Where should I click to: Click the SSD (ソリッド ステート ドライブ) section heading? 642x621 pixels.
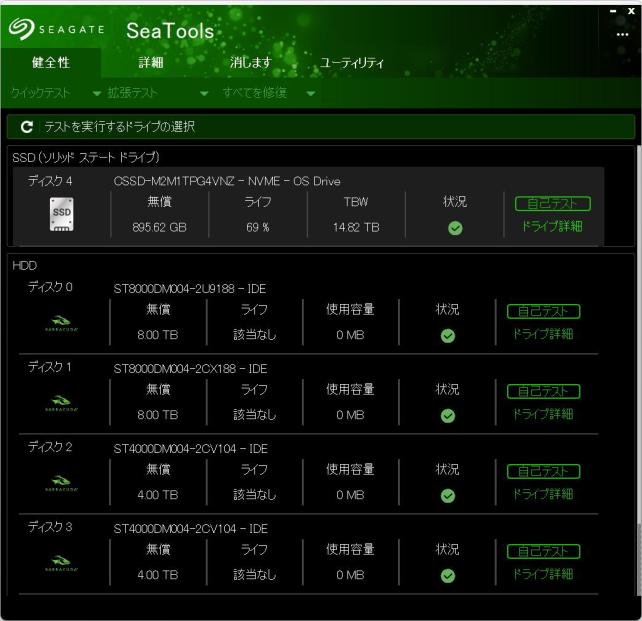[86, 157]
